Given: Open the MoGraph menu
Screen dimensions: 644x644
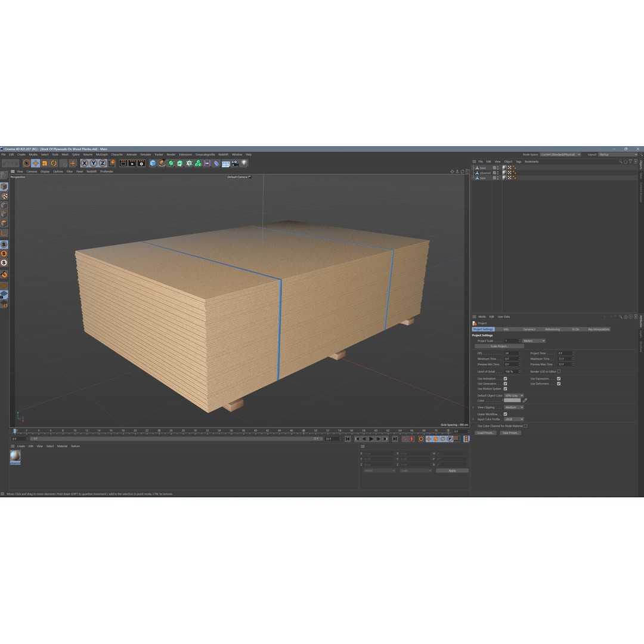Looking at the screenshot, I should (x=101, y=154).
